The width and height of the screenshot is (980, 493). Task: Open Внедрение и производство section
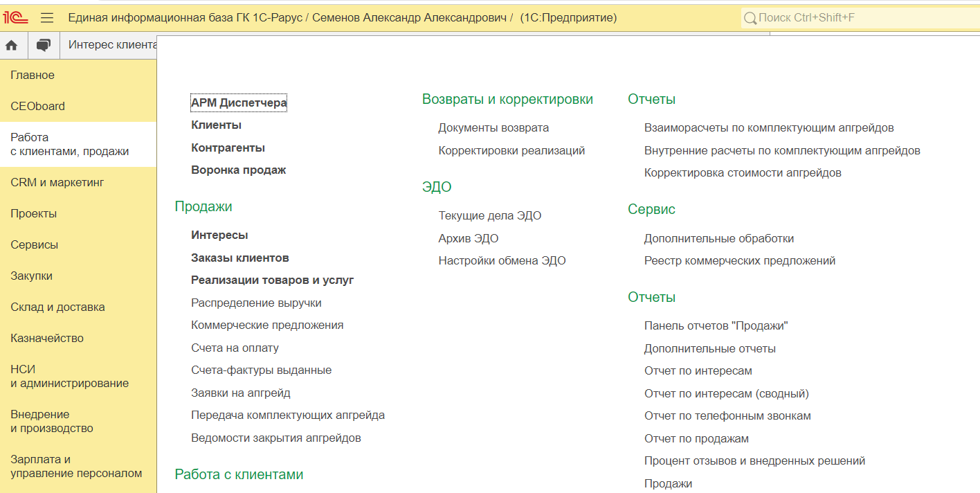pos(78,421)
